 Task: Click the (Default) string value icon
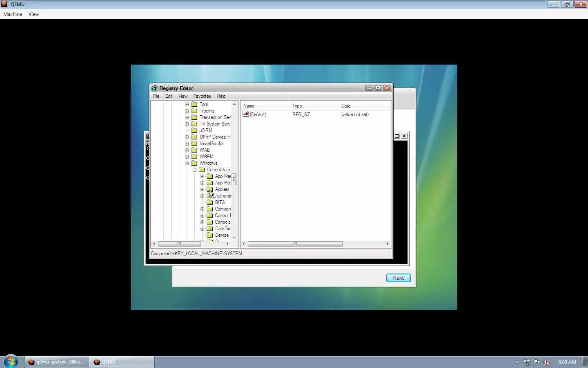click(x=246, y=114)
